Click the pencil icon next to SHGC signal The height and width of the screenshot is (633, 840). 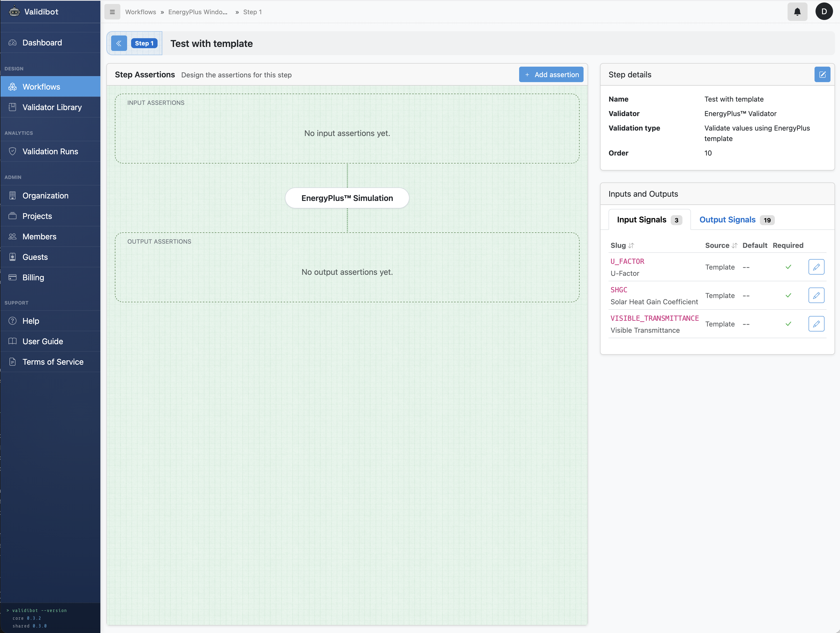[817, 295]
